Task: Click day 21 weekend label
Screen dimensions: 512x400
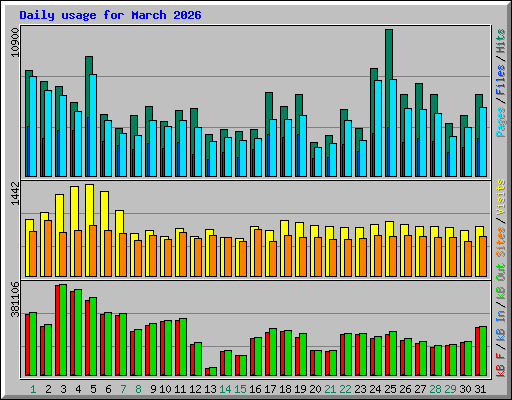Action: 330,389
